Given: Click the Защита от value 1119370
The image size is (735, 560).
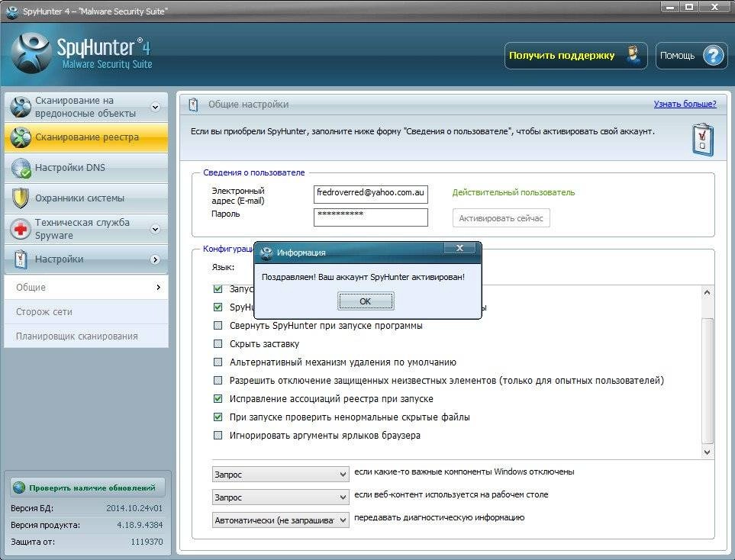Looking at the screenshot, I should (x=147, y=542).
